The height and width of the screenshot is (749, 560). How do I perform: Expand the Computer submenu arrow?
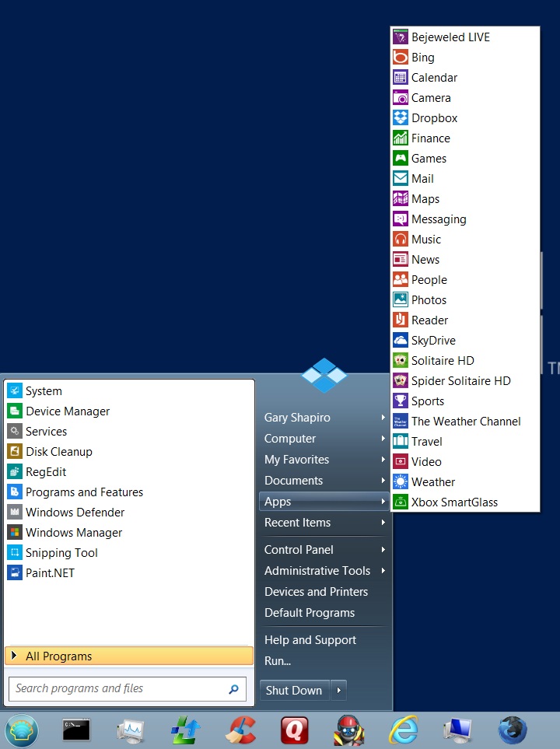[x=383, y=439]
